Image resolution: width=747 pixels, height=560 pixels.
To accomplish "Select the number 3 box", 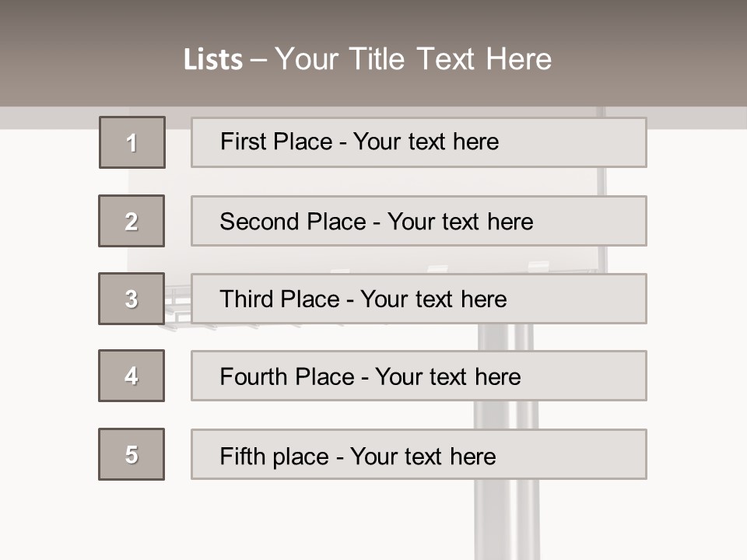I will coord(132,299).
